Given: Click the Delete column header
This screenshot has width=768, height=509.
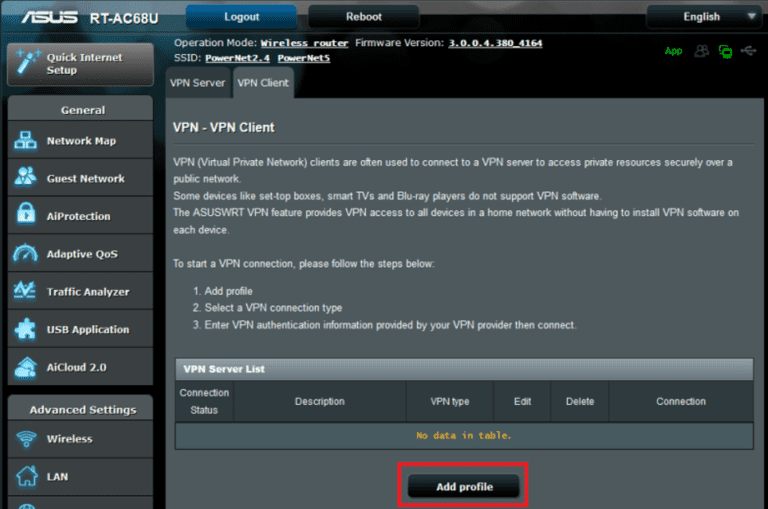Looking at the screenshot, I should pos(580,401).
